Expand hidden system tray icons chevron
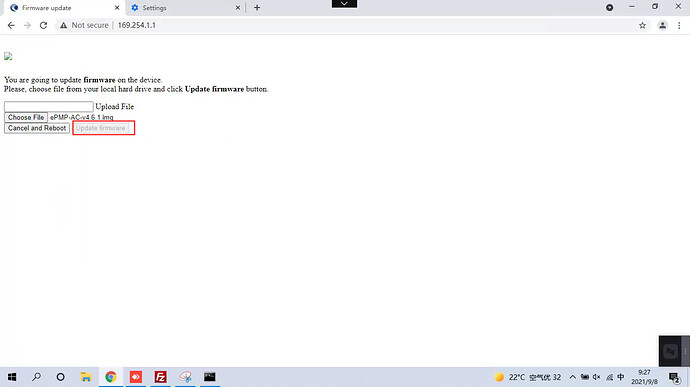This screenshot has height=387, width=690. [573, 377]
